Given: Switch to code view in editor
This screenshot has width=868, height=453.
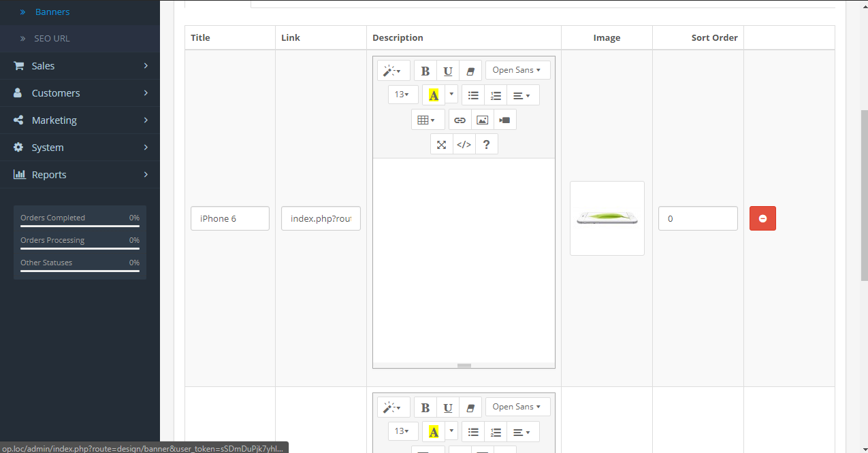Looking at the screenshot, I should [464, 144].
